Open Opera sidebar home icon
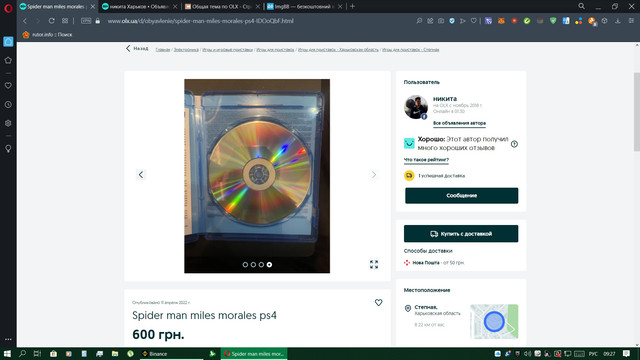Image resolution: width=640 pixels, height=360 pixels. pyautogui.click(x=8, y=42)
